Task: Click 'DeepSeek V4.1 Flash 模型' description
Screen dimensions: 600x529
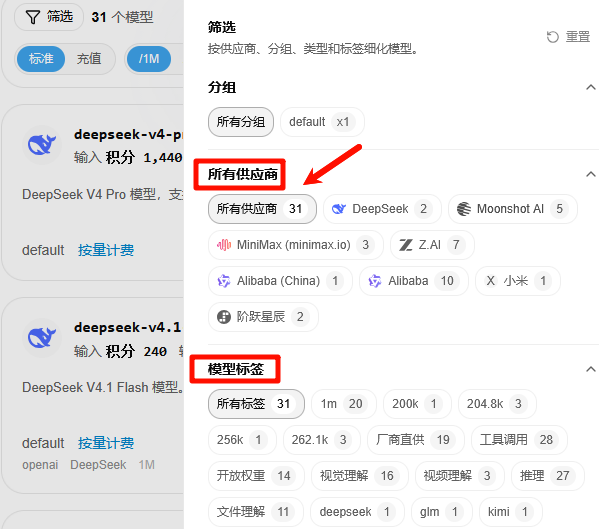Action: 103,387
